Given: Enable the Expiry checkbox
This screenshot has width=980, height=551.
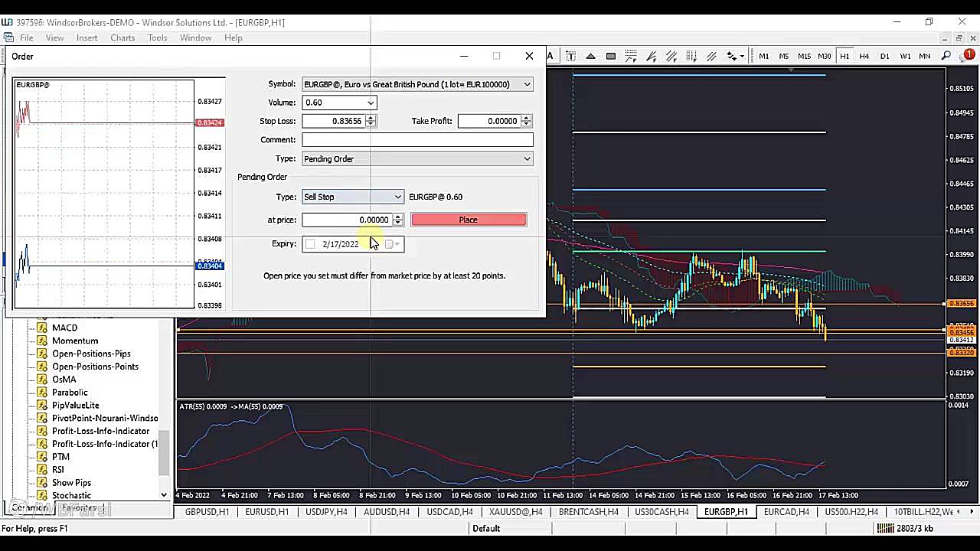Looking at the screenshot, I should (x=310, y=244).
